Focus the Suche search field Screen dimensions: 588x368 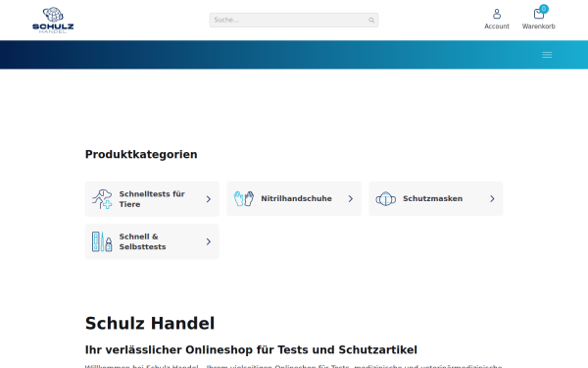click(294, 20)
